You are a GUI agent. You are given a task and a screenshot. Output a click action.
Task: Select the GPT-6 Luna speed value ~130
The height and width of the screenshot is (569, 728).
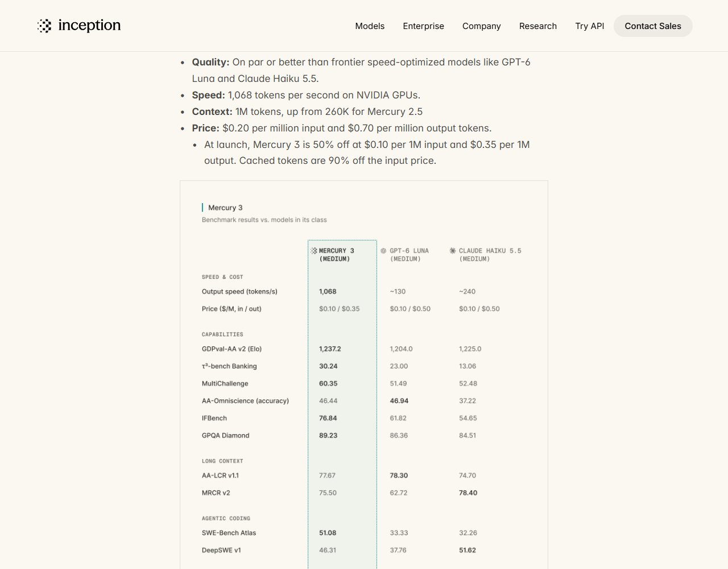tap(398, 291)
